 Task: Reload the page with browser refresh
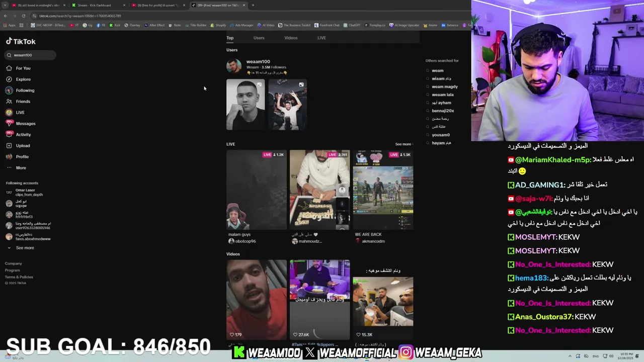[23, 16]
